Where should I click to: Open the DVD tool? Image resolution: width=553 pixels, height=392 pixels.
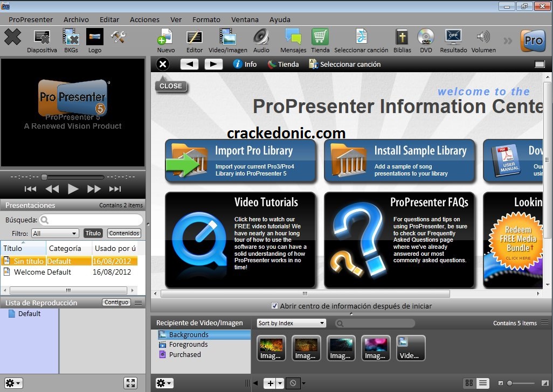(426, 41)
